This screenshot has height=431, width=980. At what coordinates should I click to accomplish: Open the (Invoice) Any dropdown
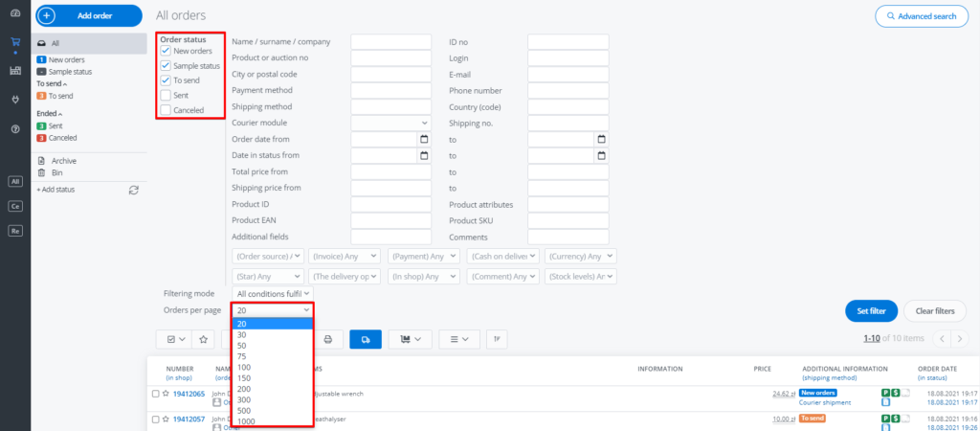(x=346, y=256)
